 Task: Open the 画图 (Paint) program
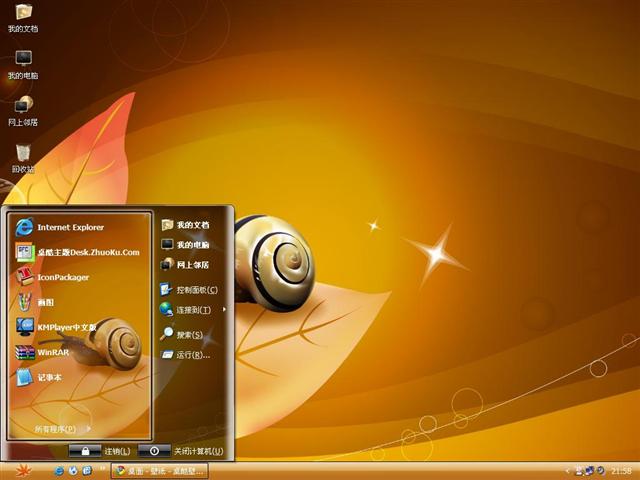pos(45,302)
